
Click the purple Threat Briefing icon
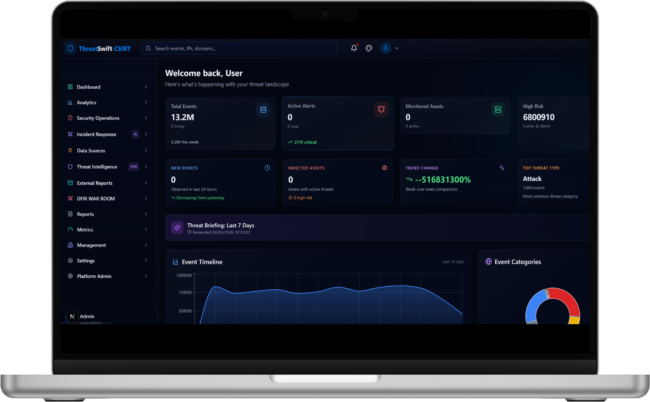pos(177,228)
